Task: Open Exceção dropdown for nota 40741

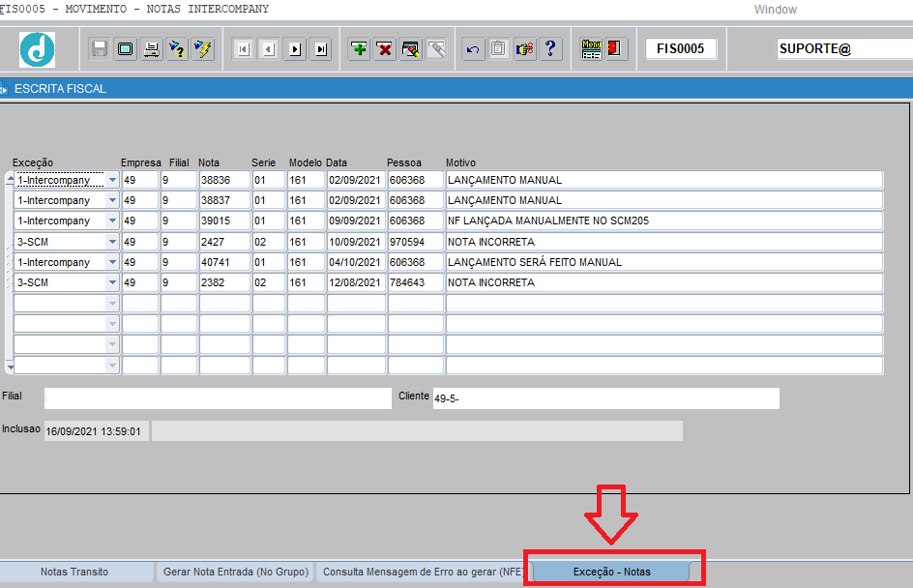Action: pos(112,262)
